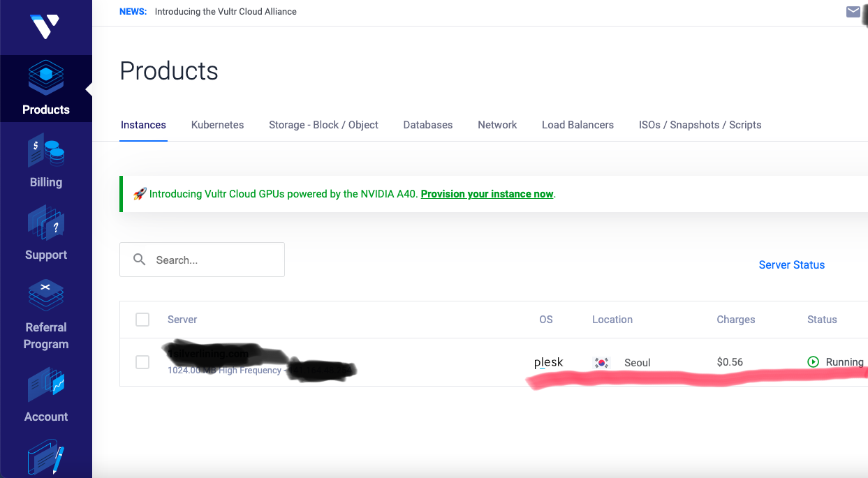This screenshot has width=868, height=478.
Task: Click the rocket emoji in GPU banner
Action: [x=139, y=194]
